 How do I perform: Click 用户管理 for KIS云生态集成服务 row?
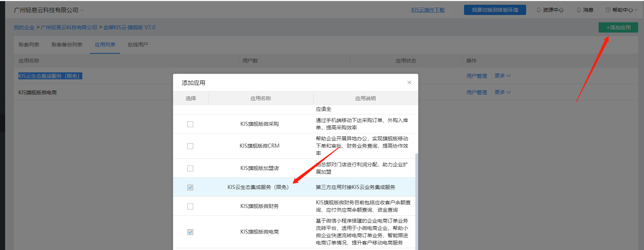click(x=477, y=76)
